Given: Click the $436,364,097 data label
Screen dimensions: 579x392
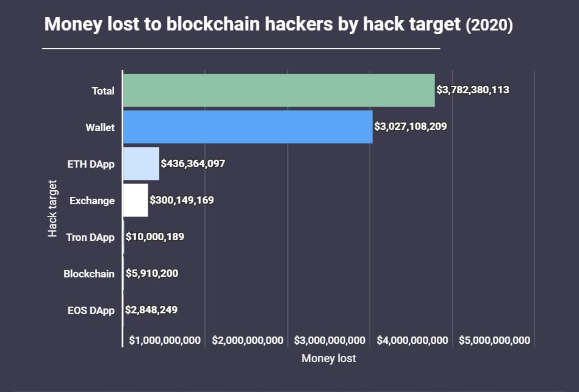Looking at the screenshot, I should coord(193,163).
